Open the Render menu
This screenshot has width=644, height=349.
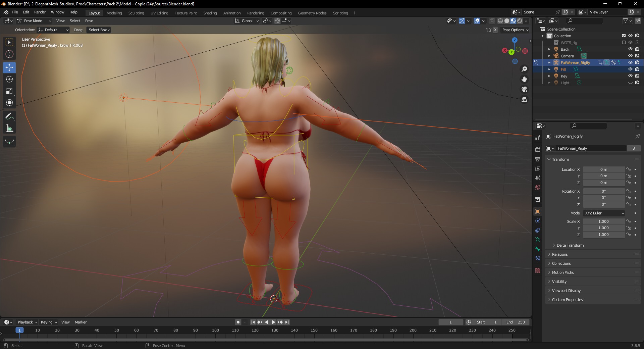pyautogui.click(x=40, y=12)
